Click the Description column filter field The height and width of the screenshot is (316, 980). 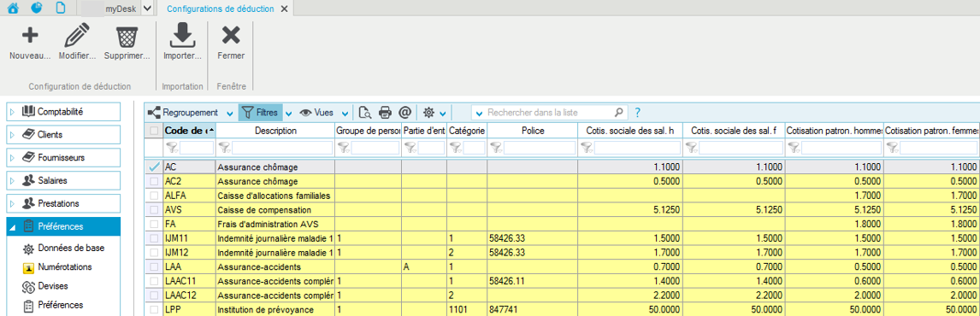click(x=282, y=148)
